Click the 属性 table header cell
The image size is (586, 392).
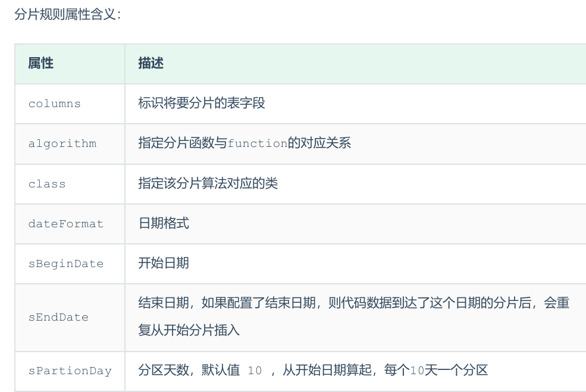41,63
